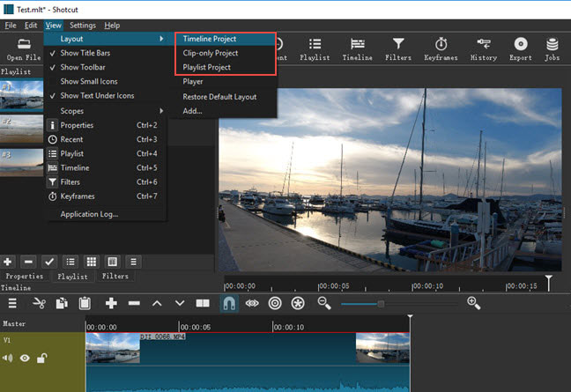This screenshot has width=571, height=392.
Task: Uncheck Show Text Under Icons
Action: coord(97,95)
